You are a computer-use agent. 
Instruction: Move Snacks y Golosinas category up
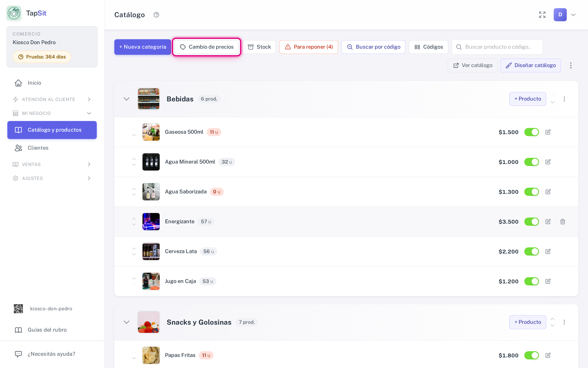point(552,319)
